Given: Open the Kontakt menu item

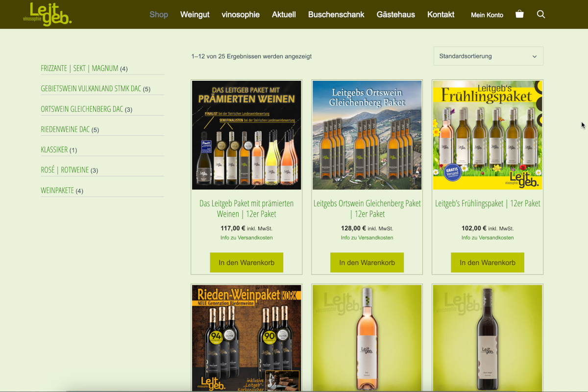Looking at the screenshot, I should click(441, 14).
